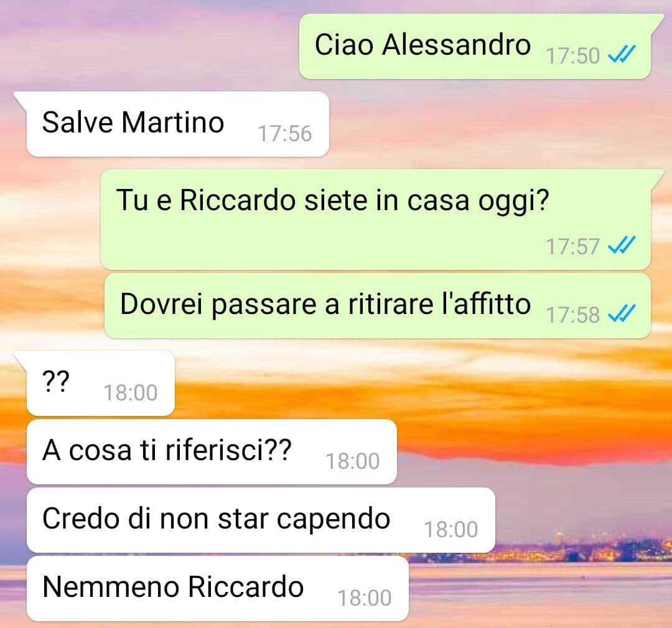Tap the 17:57 timestamp
Viewport: 672px width, 628px height.
pos(572,246)
